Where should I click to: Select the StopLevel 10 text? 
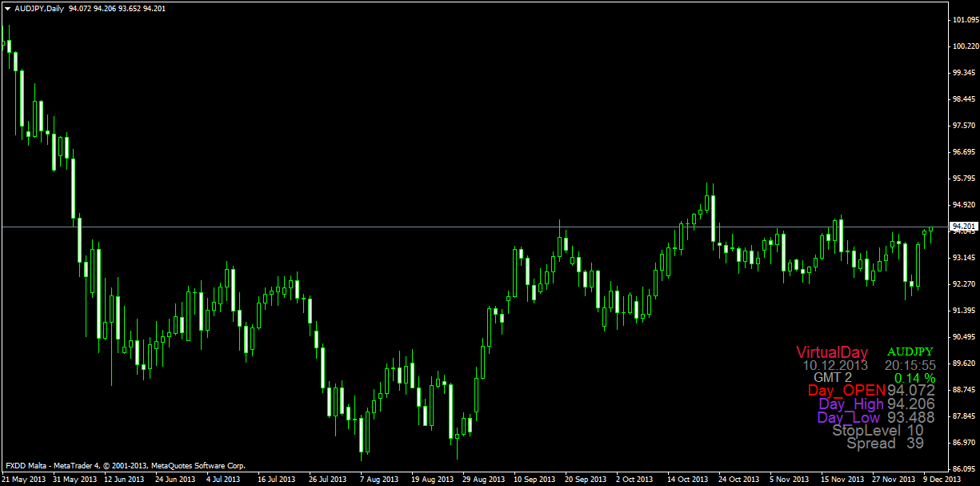pos(878,430)
